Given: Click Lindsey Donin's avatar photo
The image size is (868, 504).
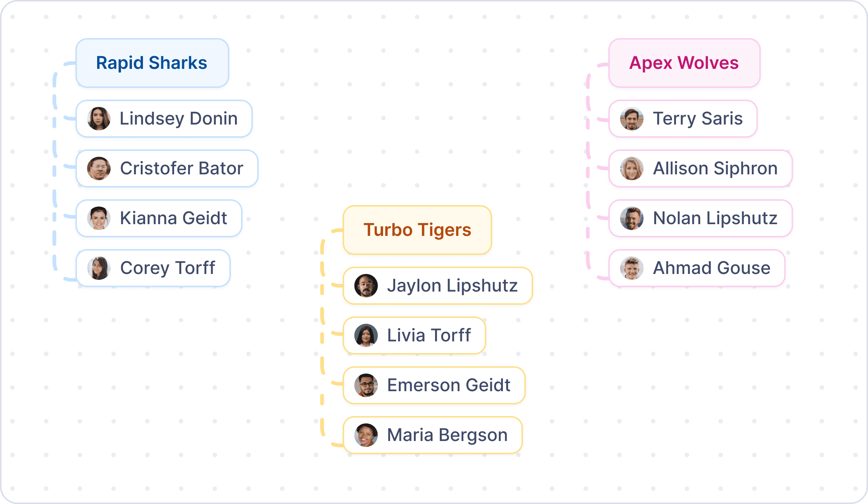Looking at the screenshot, I should [x=99, y=119].
